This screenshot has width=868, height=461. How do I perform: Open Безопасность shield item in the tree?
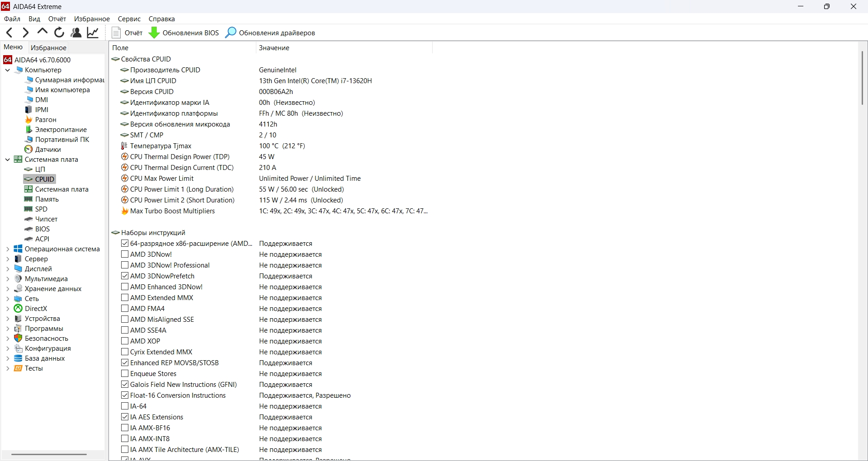41,339
